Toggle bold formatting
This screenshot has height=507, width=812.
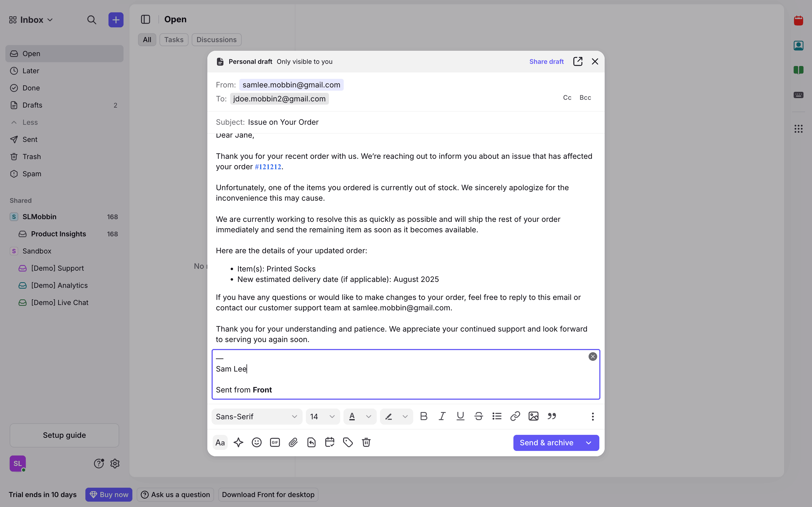(x=424, y=416)
